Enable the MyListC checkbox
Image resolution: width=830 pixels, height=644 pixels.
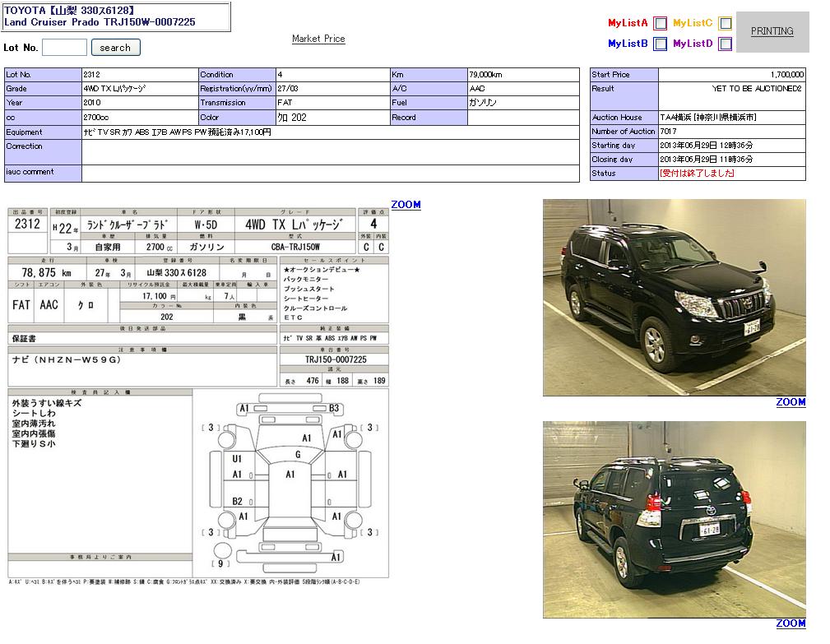coord(725,24)
